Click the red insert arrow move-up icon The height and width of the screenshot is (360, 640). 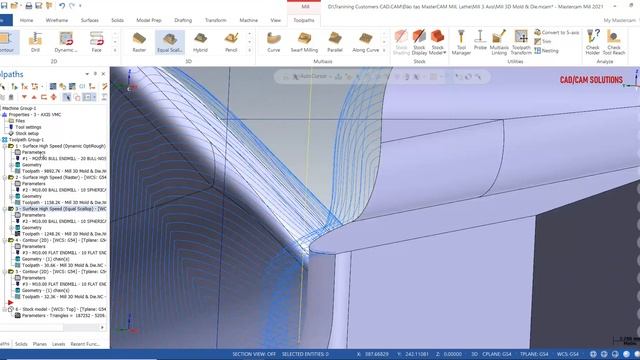pyautogui.click(x=34, y=97)
